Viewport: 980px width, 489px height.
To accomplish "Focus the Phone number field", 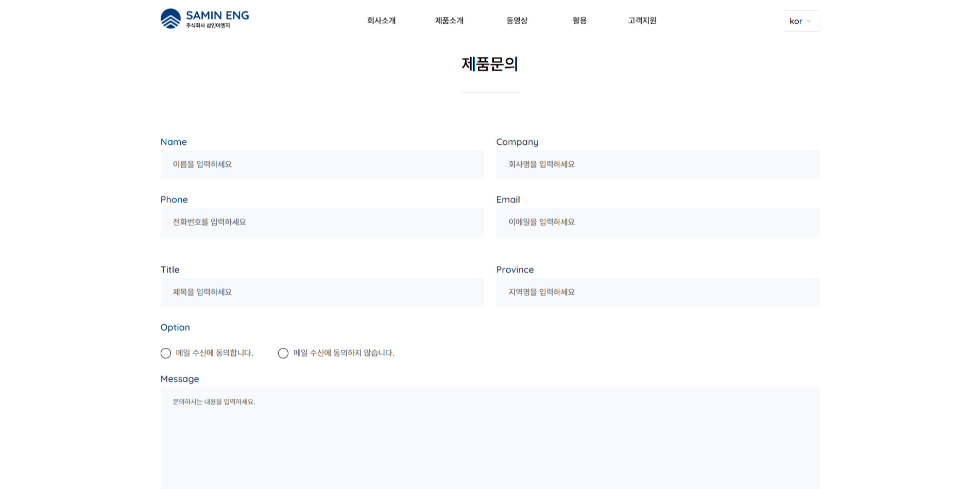I will coord(322,223).
